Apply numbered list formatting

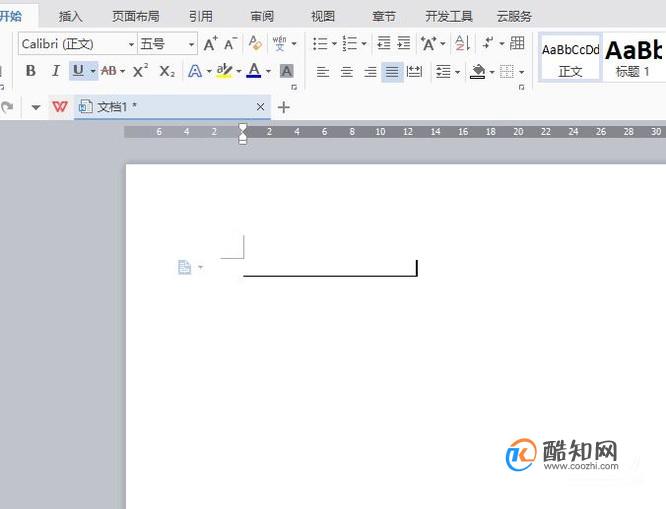pyautogui.click(x=350, y=43)
